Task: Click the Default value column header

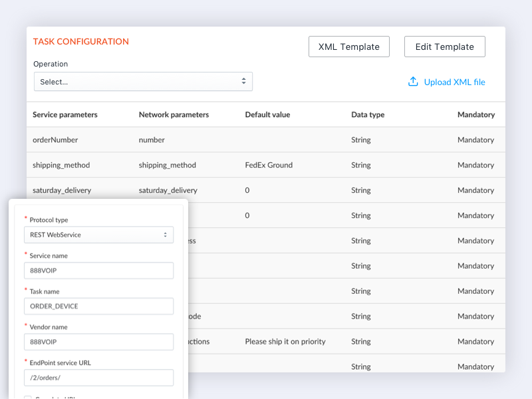Action: 267,115
